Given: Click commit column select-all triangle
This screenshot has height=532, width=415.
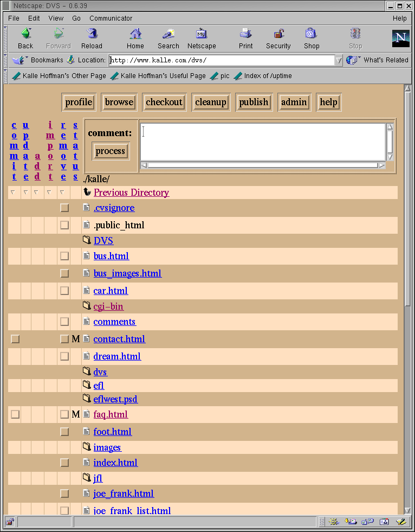Looking at the screenshot, I should coord(13,193).
